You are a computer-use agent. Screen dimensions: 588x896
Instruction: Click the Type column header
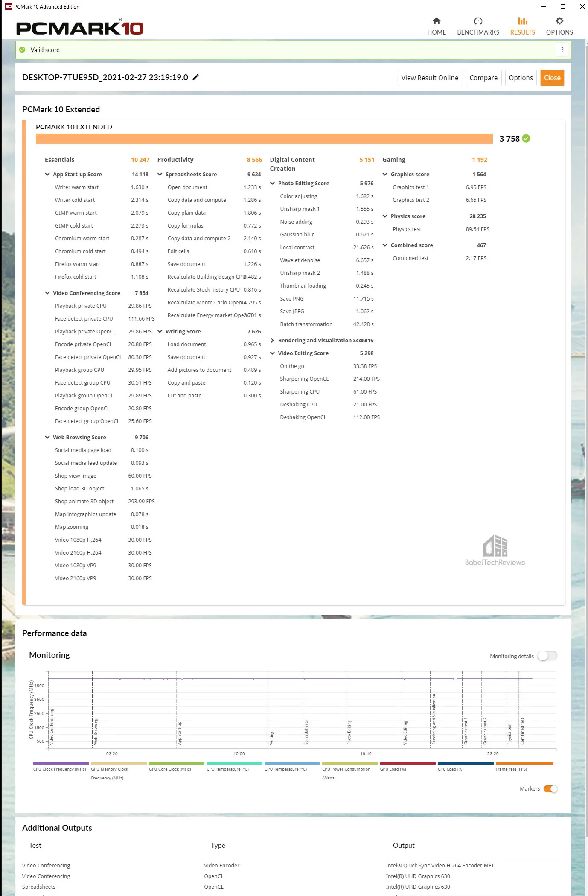[218, 845]
